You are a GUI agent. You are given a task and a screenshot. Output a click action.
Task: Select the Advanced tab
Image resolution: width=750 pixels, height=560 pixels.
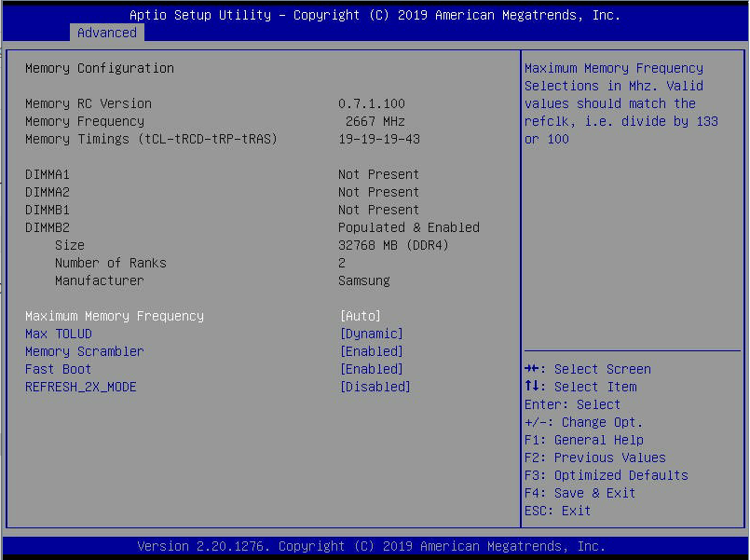click(106, 33)
